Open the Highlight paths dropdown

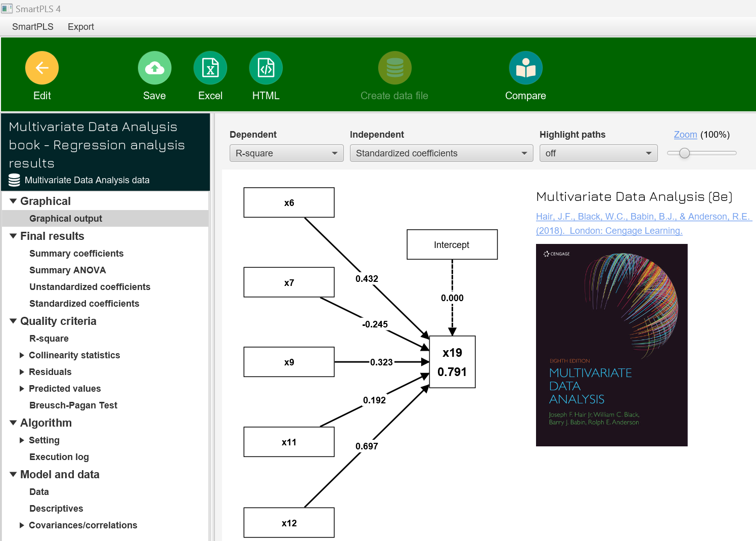[599, 153]
